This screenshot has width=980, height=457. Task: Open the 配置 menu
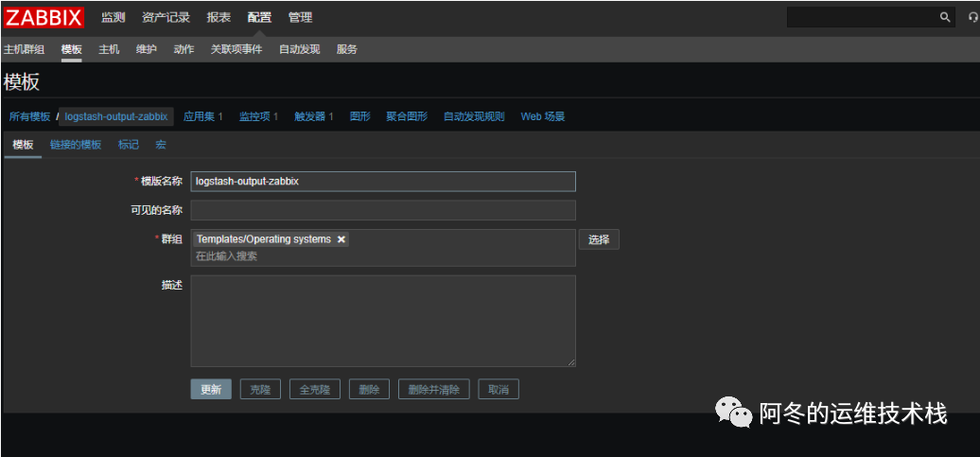(259, 18)
